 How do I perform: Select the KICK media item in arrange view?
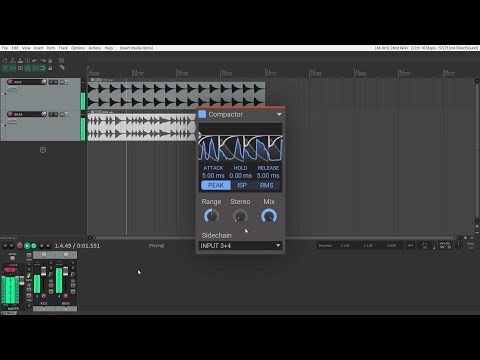(176, 94)
